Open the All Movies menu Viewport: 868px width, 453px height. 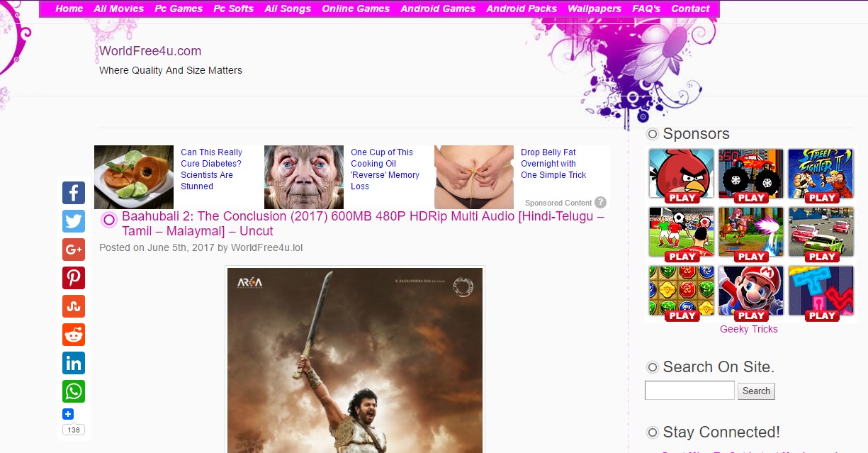point(118,9)
